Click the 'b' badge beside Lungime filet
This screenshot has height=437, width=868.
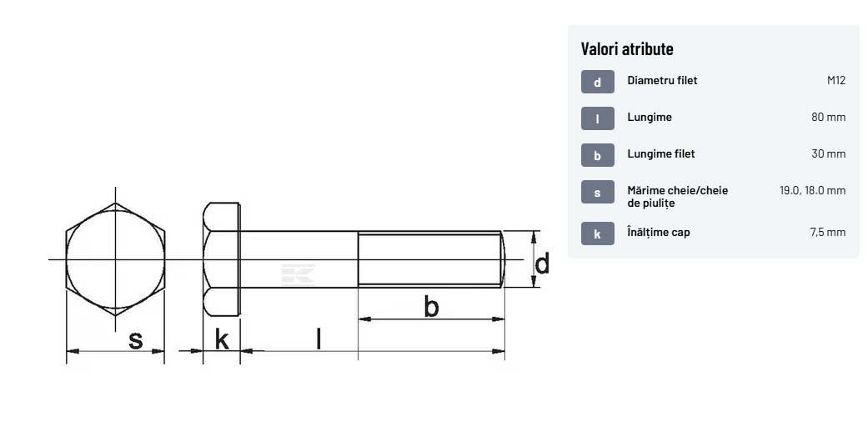597,155
